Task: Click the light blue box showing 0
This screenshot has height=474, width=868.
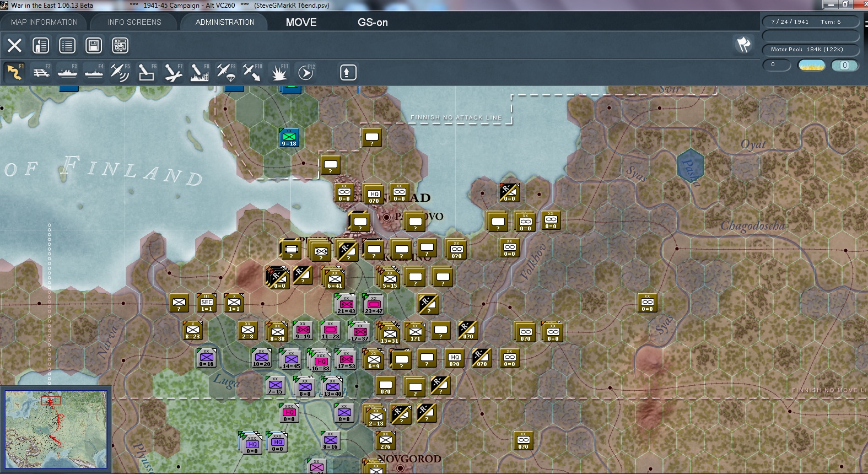Action: (x=844, y=65)
